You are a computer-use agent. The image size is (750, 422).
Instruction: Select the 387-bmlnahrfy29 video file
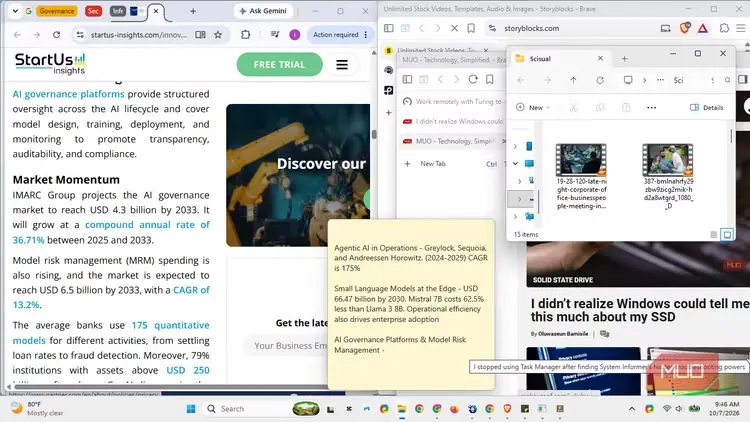click(x=668, y=176)
